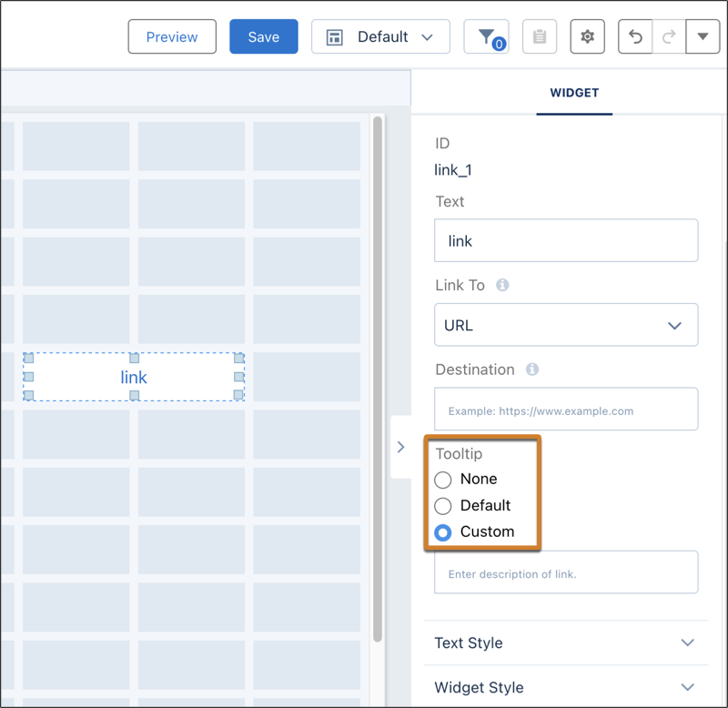The image size is (728, 708).
Task: Click the Destination URL field
Action: click(566, 409)
